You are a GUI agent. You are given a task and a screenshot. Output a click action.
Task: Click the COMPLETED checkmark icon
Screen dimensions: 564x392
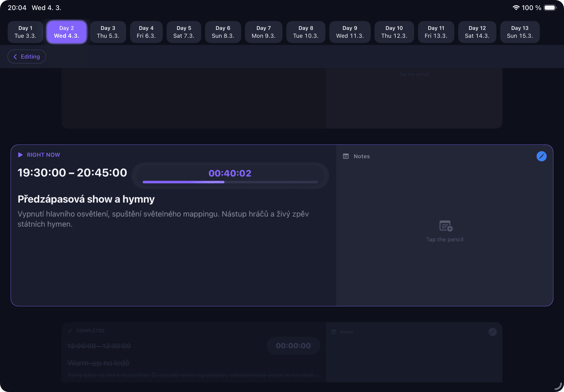70,331
